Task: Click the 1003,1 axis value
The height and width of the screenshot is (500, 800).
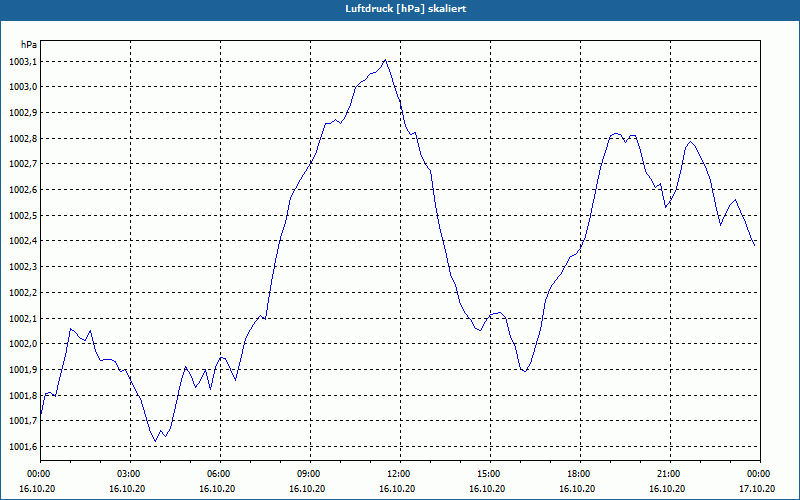Action: click(23, 62)
